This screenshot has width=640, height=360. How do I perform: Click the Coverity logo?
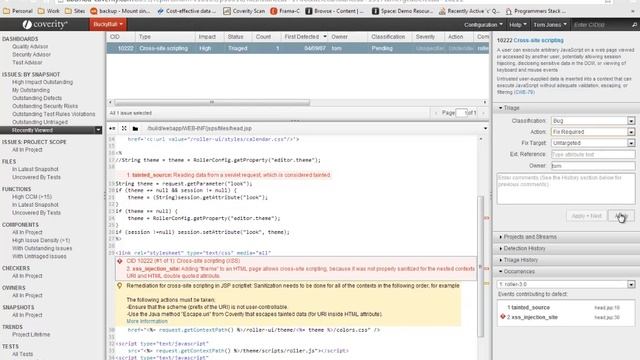click(45, 24)
